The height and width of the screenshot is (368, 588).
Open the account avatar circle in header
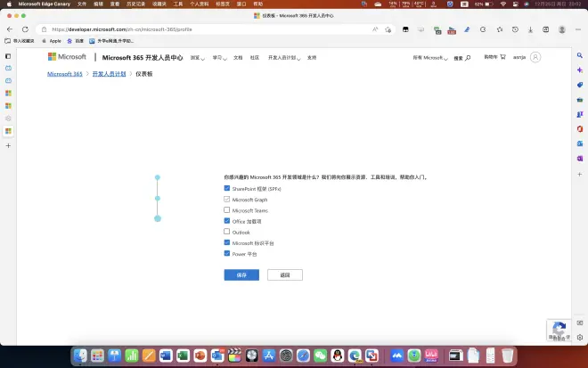click(535, 57)
